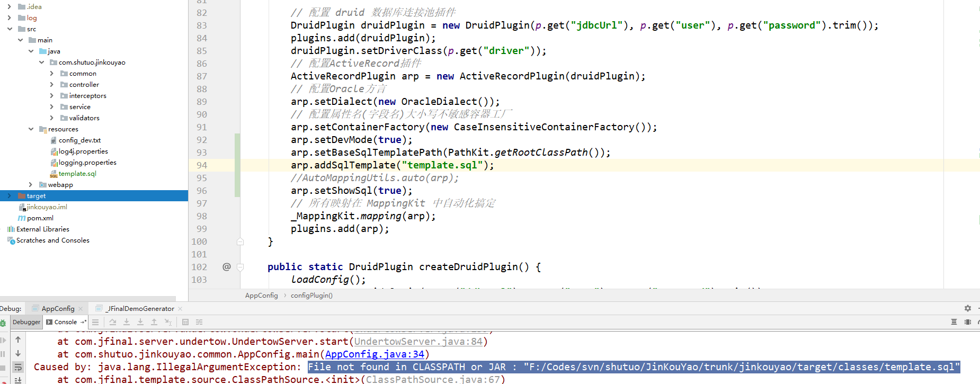The image size is (980, 384).
Task: Expand the common package
Action: (51, 74)
